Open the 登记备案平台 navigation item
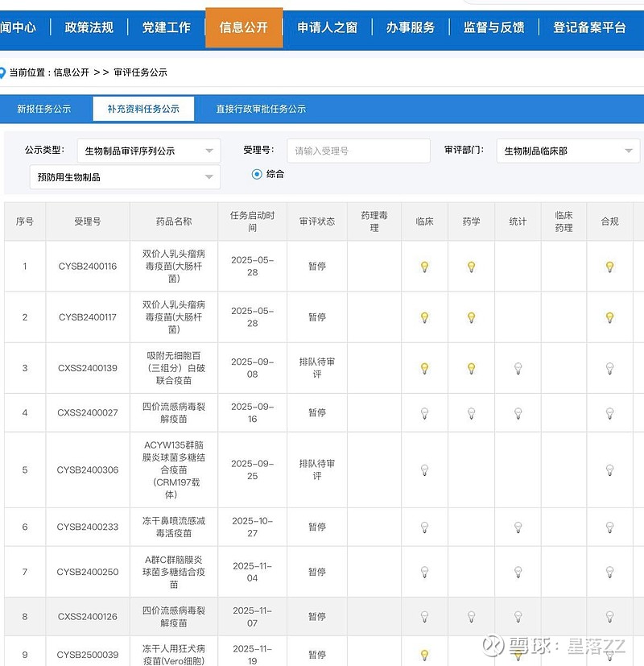This screenshot has width=644, height=666. tap(589, 27)
